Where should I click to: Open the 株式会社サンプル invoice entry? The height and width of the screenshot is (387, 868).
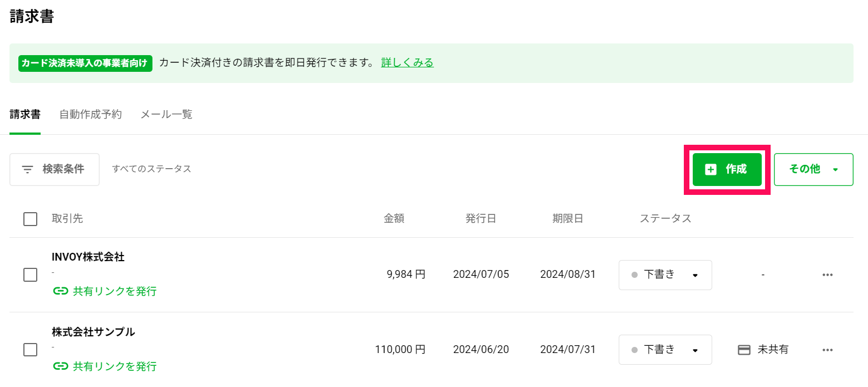coord(93,332)
